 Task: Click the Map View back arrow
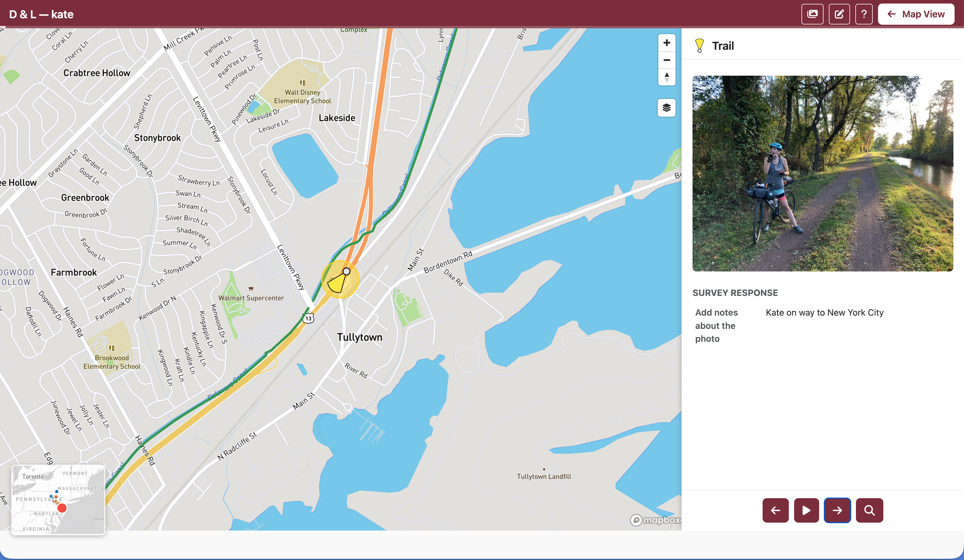pyautogui.click(x=891, y=14)
